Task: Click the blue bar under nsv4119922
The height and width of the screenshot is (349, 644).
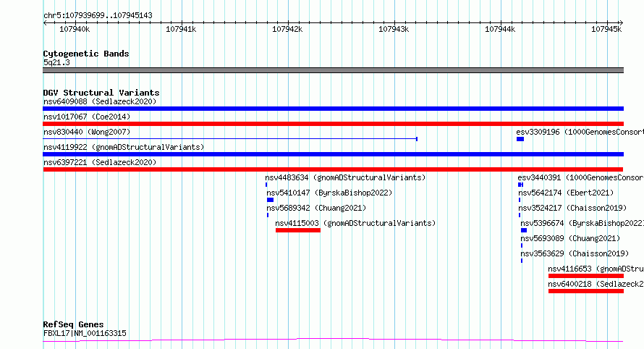Action: click(x=333, y=154)
